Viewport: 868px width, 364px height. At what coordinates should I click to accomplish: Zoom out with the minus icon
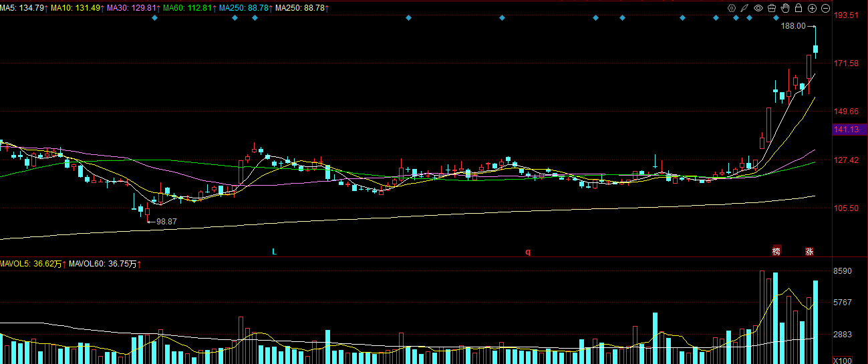point(825,8)
